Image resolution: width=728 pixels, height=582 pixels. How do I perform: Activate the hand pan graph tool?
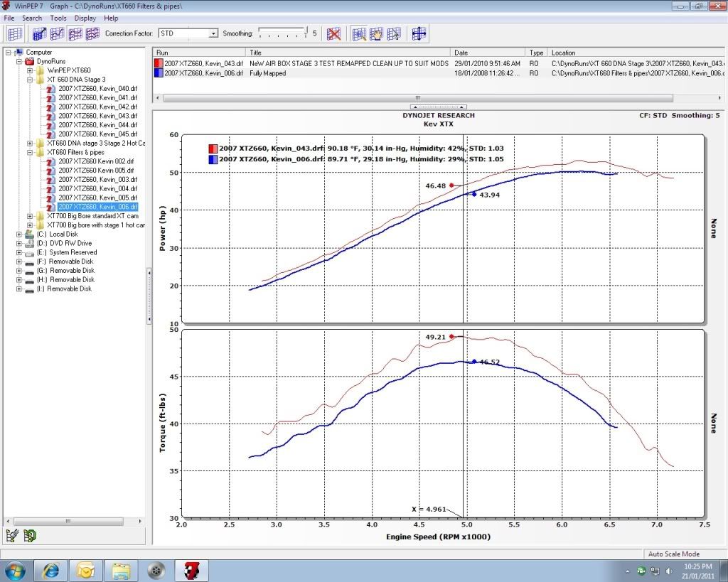[376, 33]
